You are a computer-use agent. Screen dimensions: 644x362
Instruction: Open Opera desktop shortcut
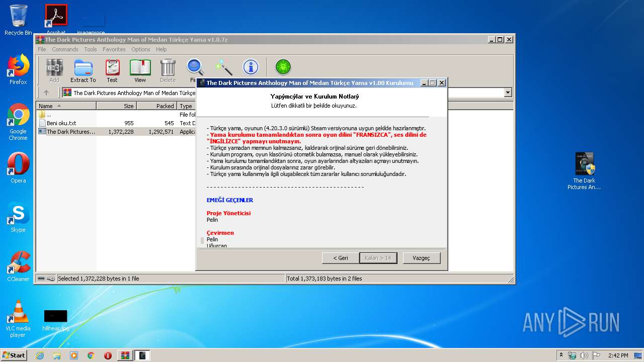(x=18, y=168)
